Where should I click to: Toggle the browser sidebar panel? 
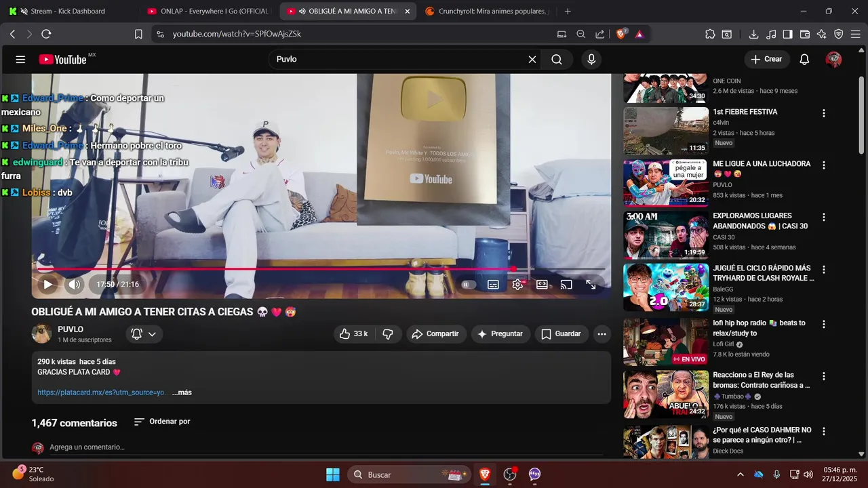[788, 34]
